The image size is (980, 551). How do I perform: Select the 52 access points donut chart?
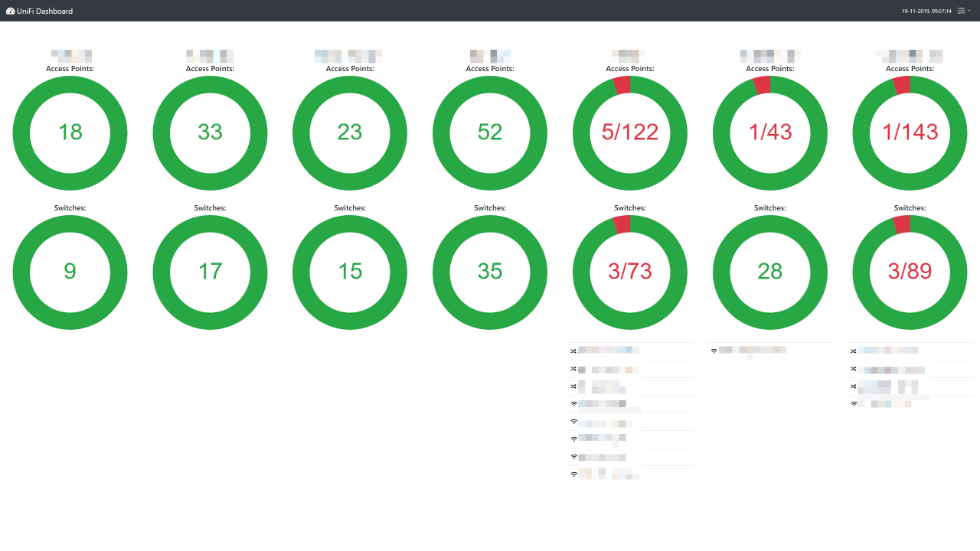[x=490, y=132]
